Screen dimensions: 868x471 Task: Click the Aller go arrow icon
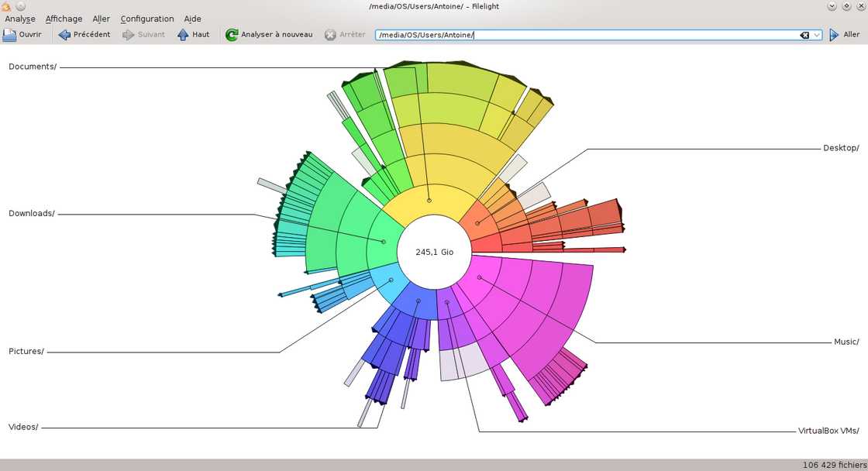tap(834, 35)
